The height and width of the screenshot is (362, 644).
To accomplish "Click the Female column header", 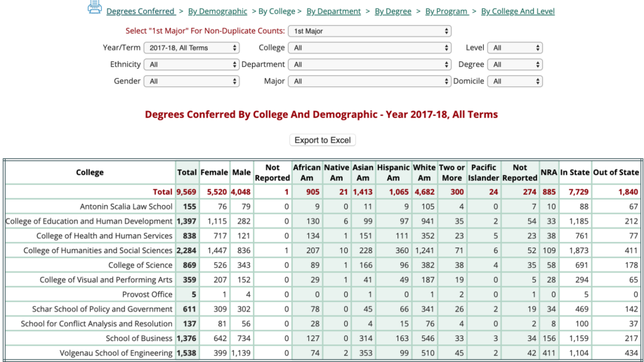I will 214,173.
